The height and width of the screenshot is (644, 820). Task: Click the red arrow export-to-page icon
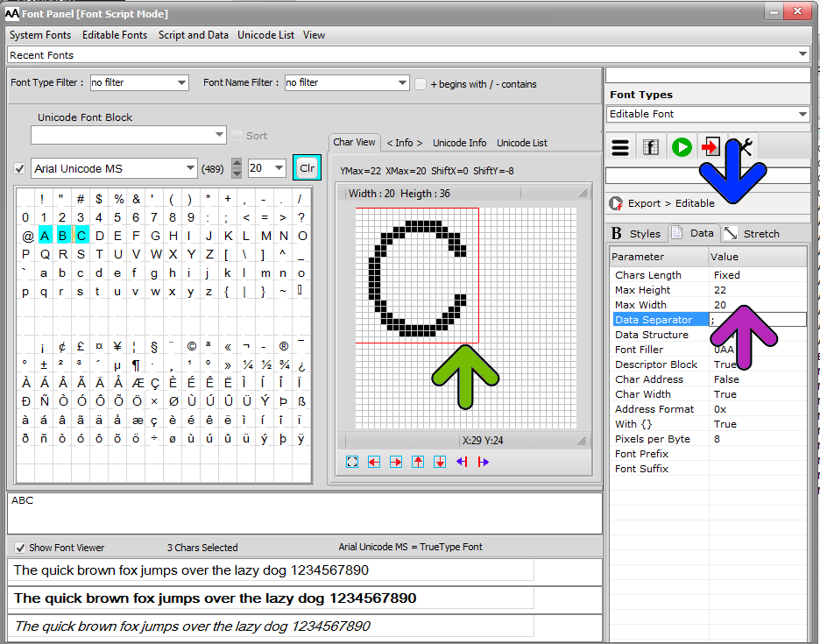710,147
